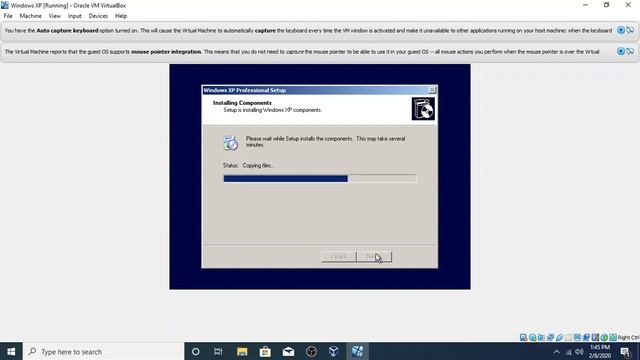Click the optical disk status icon
The height and width of the screenshot is (360, 640).
click(532, 338)
